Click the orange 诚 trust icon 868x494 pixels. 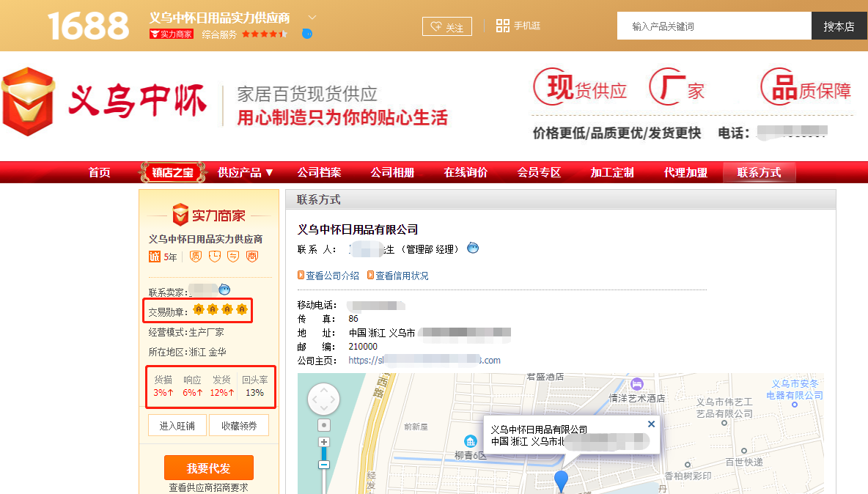tap(155, 257)
